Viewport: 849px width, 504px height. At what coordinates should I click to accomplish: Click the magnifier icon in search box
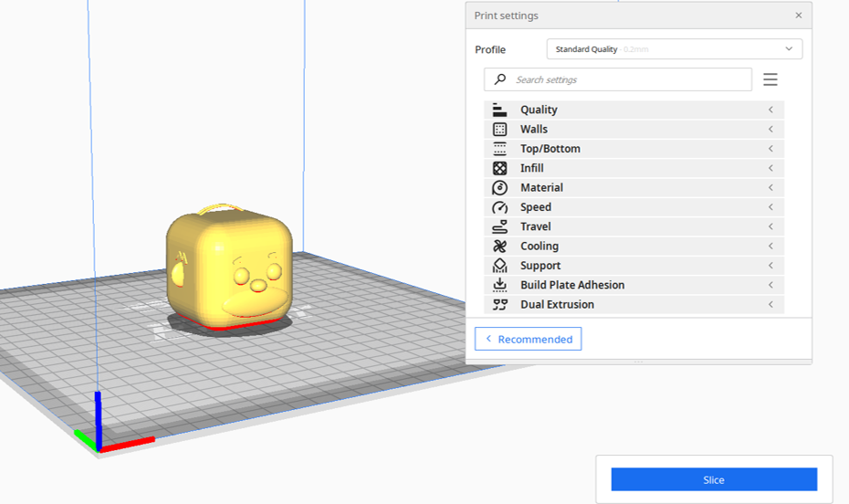point(499,79)
